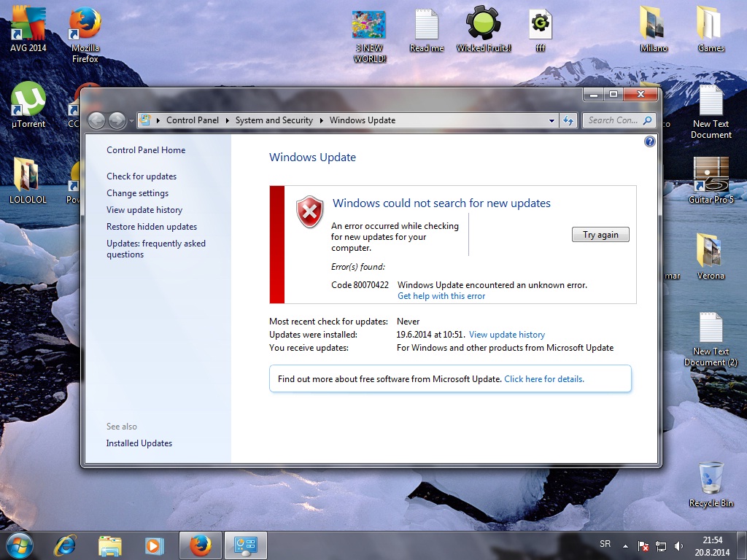747x560 pixels.
Task: Open sidebar View update history link
Action: click(144, 209)
